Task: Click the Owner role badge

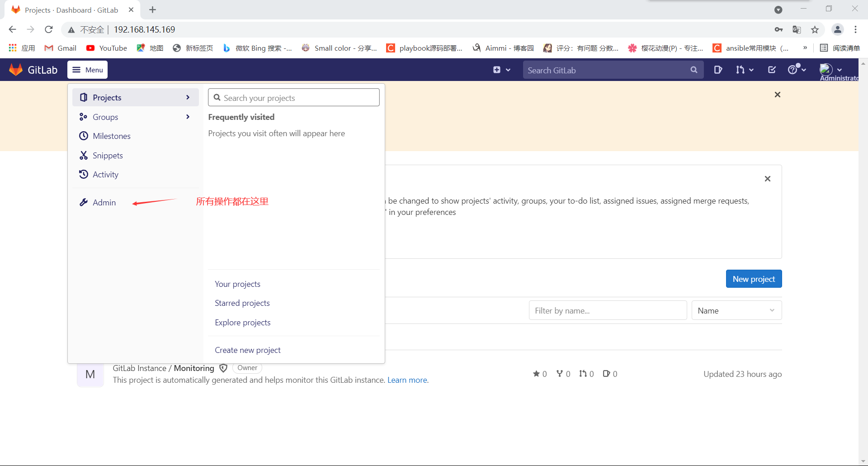Action: click(247, 368)
